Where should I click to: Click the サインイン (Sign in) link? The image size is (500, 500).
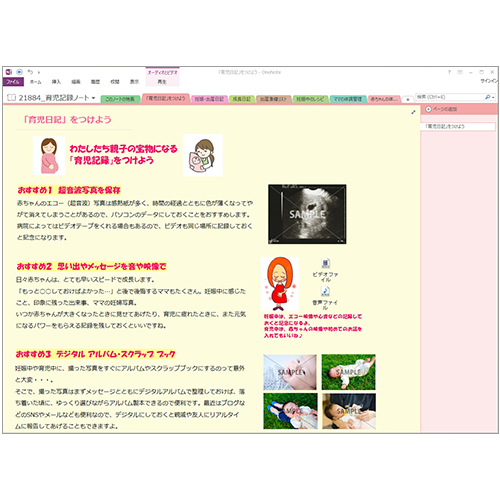coord(489,81)
